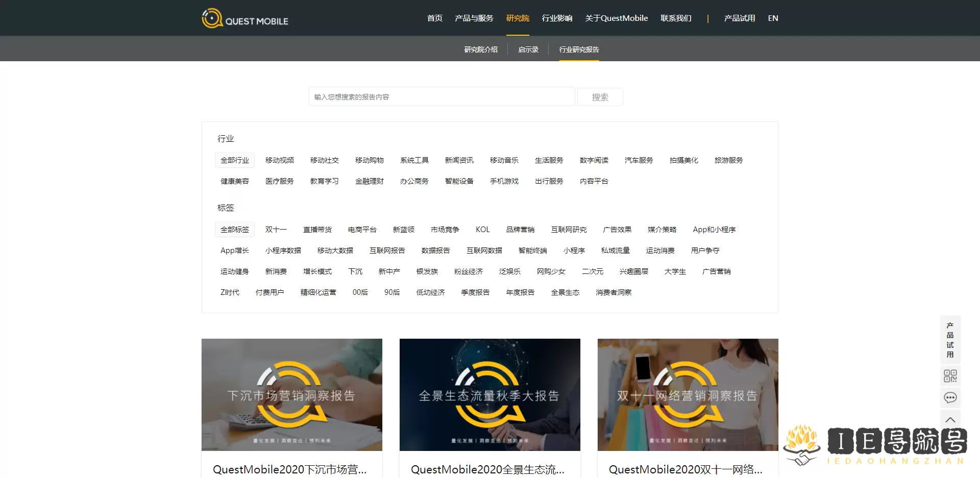Image resolution: width=980 pixels, height=478 pixels.
Task: Open 双十一网络营销洞察报告 thumbnail
Action: pyautogui.click(x=688, y=395)
